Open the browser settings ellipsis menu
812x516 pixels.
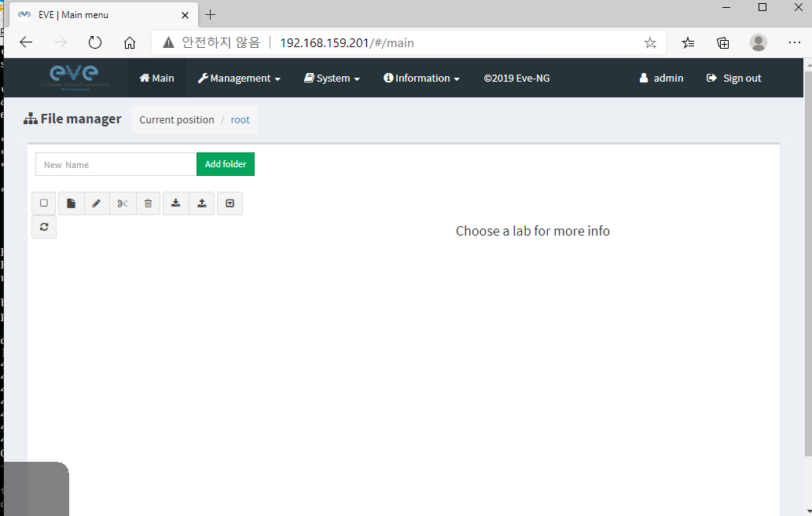pyautogui.click(x=795, y=42)
